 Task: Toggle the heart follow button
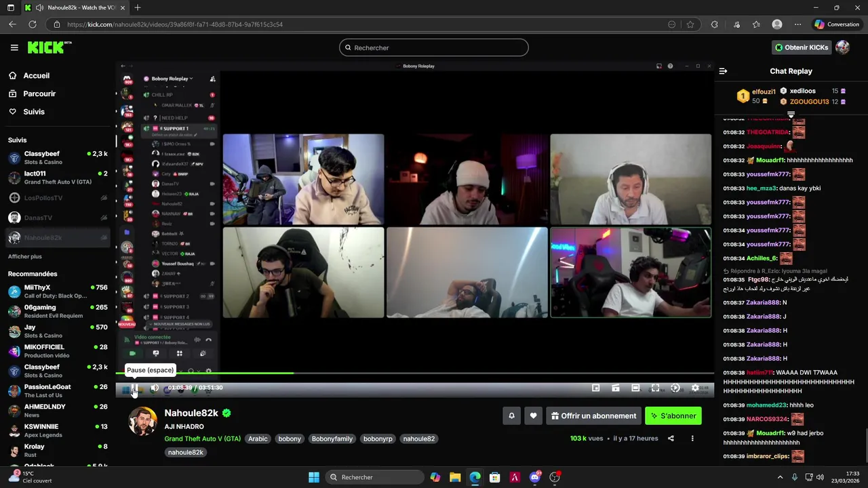click(534, 416)
